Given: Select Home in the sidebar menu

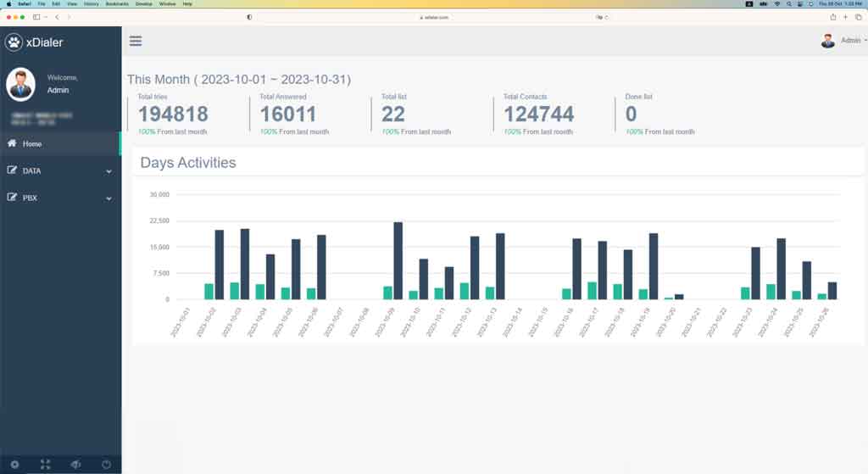Looking at the screenshot, I should (60, 143).
